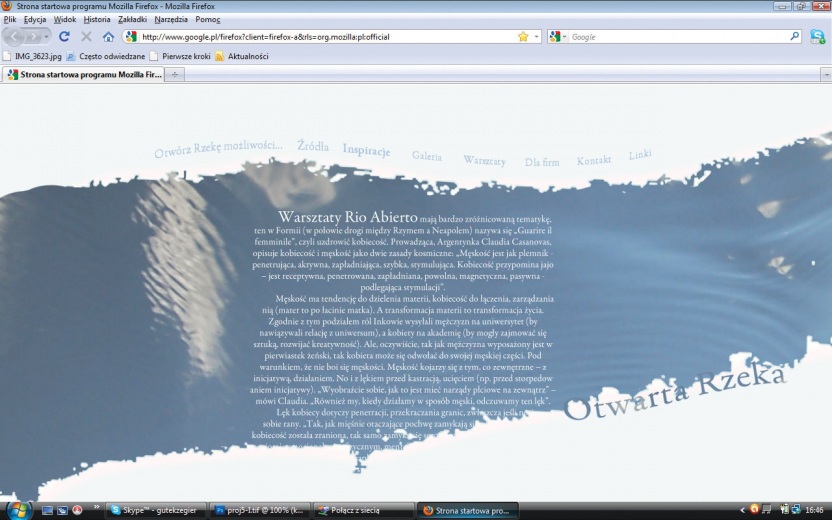
Task: Click the search magnifier icon
Action: tap(795, 37)
